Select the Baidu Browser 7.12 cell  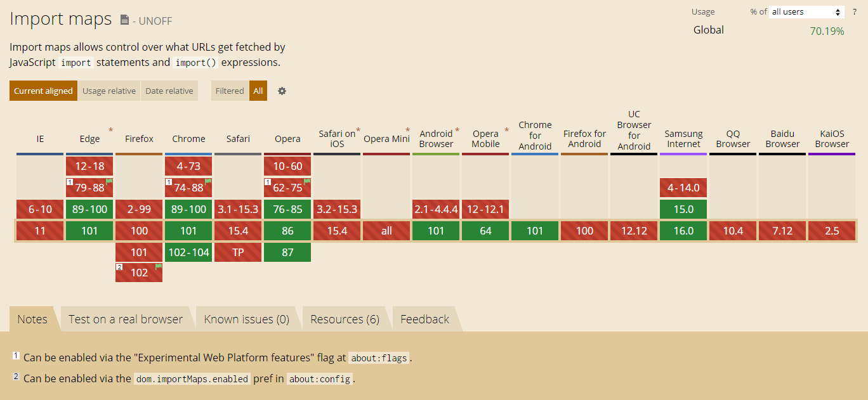point(782,231)
